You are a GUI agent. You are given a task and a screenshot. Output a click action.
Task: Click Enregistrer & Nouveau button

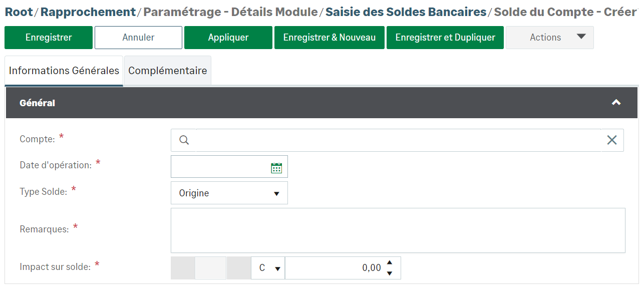(x=329, y=38)
